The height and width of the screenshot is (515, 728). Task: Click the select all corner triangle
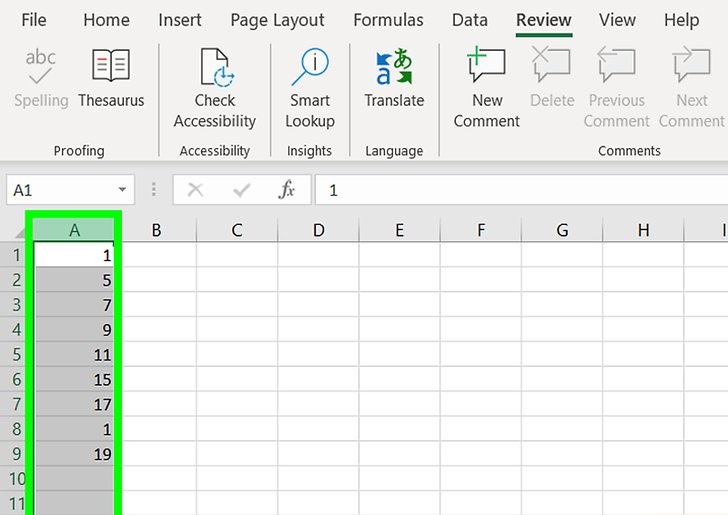17,230
